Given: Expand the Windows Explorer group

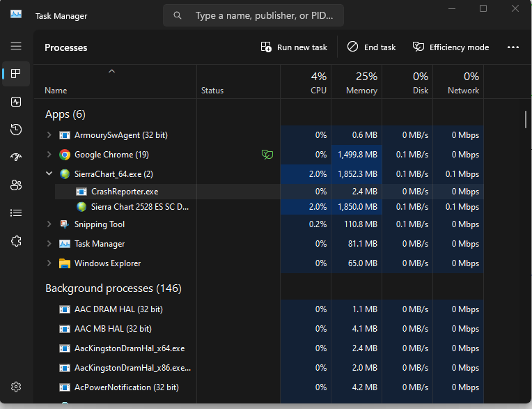Looking at the screenshot, I should pyautogui.click(x=49, y=263).
